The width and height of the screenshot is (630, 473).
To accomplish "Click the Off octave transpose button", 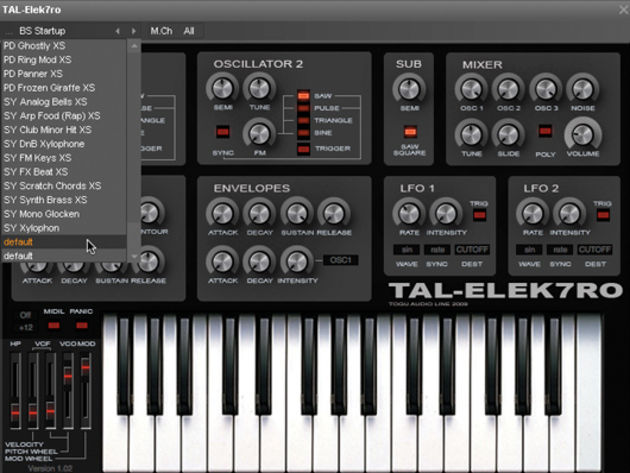I will click(x=25, y=315).
